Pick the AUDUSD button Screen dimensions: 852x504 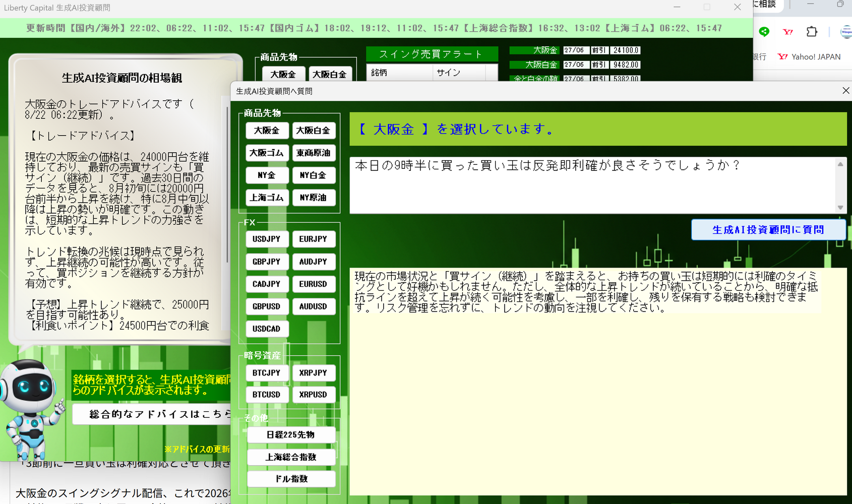[313, 306]
